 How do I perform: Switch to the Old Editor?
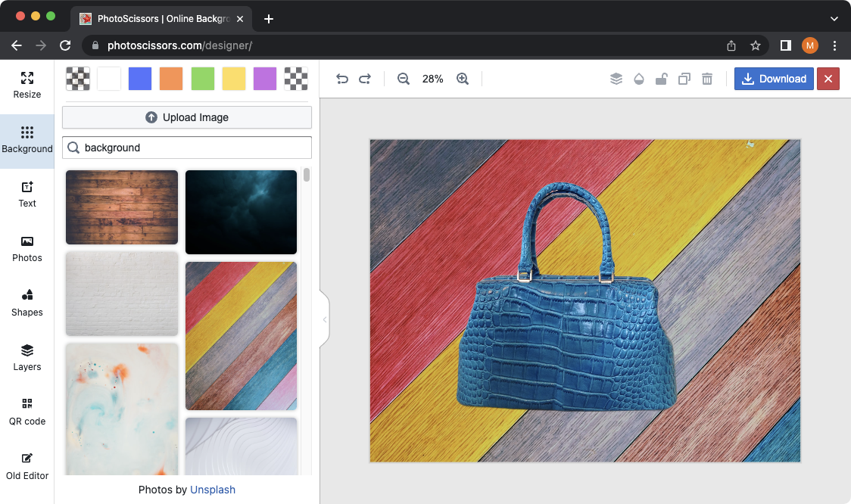tap(26, 466)
